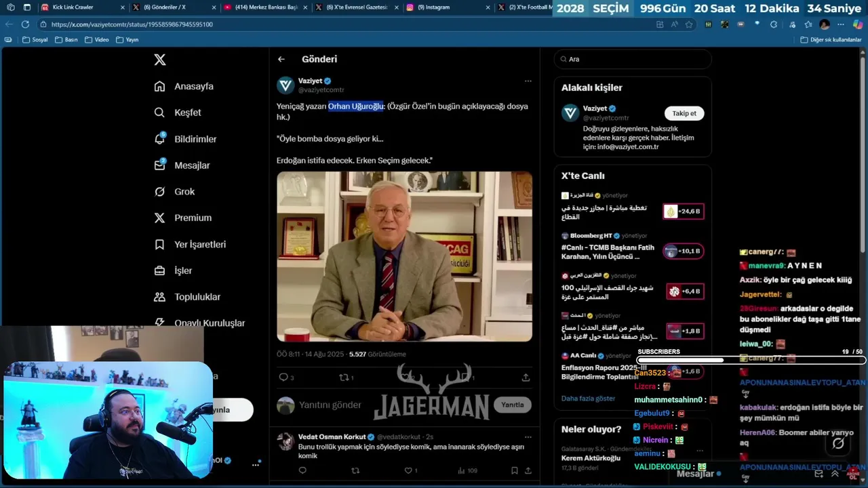Open Video bookmarks folder
Screen dimensions: 868x488
(97, 40)
